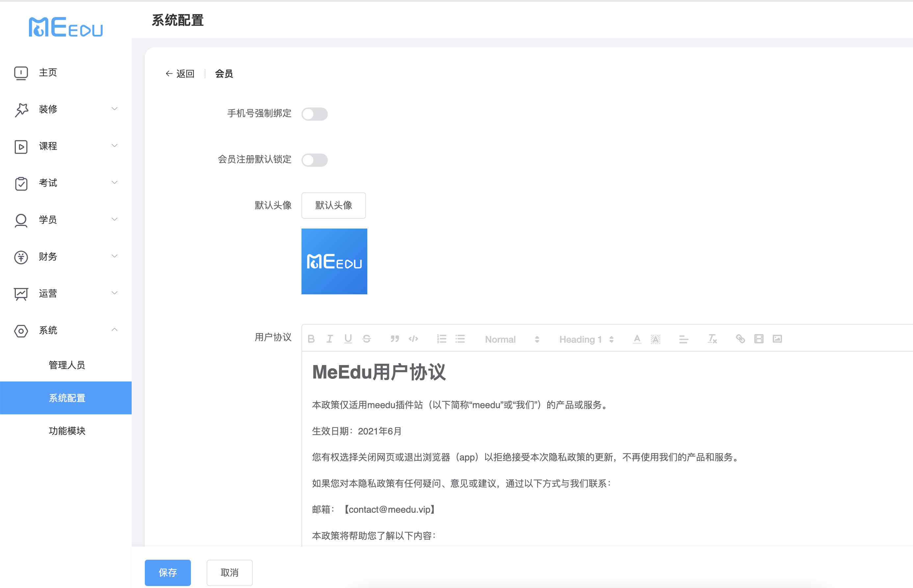Image resolution: width=913 pixels, height=588 pixels.
Task: Create an ordered list
Action: pos(441,339)
